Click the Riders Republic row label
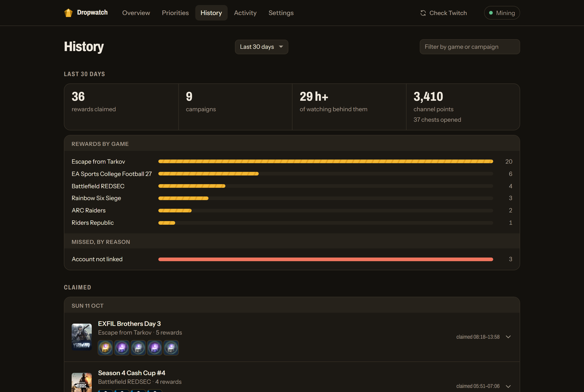 (93, 222)
